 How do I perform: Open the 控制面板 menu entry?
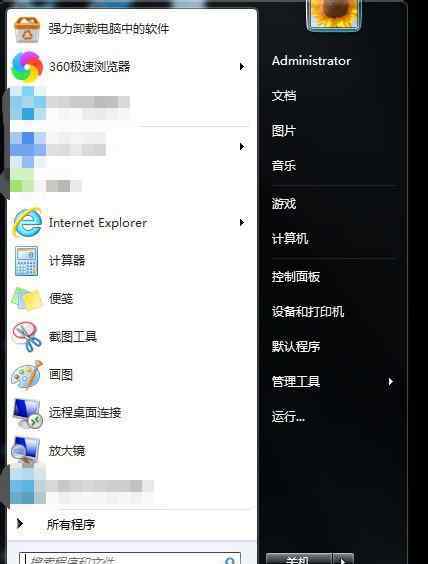pyautogui.click(x=296, y=277)
